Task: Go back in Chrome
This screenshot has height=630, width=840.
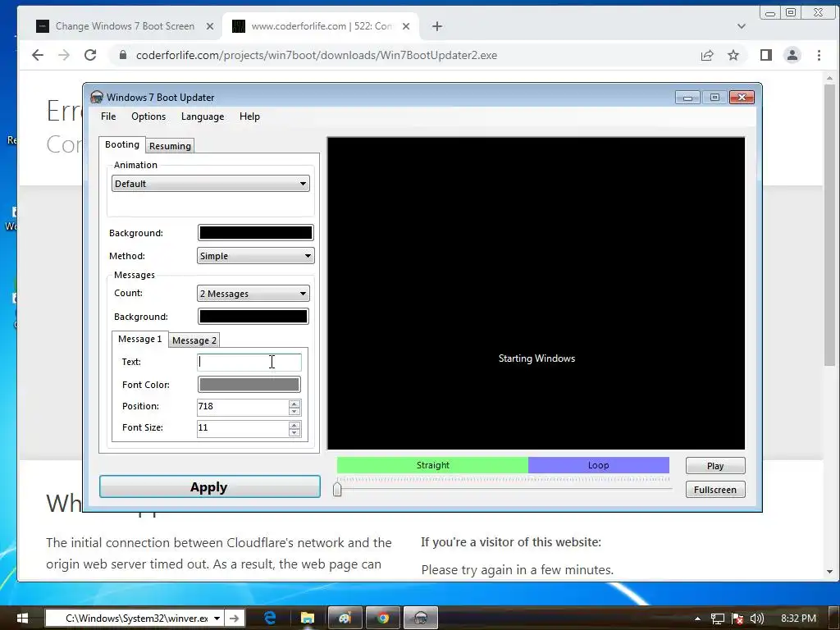Action: coord(37,55)
